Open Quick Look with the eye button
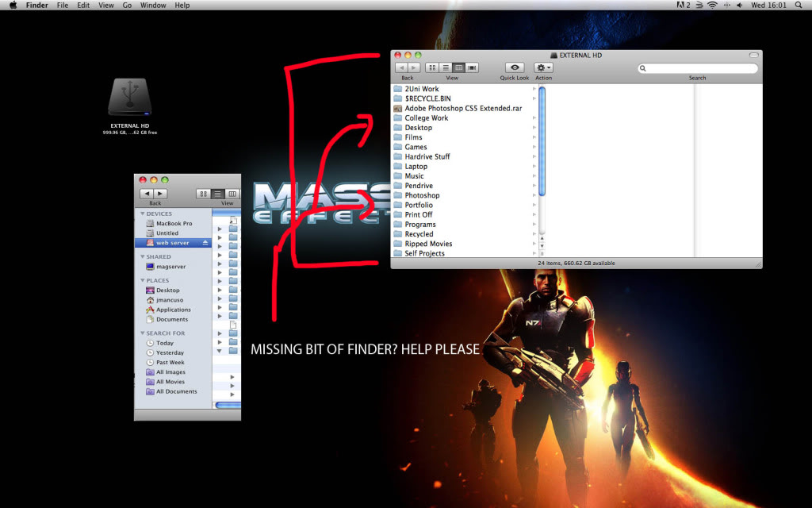Screen dimensions: 812x508 pos(514,68)
